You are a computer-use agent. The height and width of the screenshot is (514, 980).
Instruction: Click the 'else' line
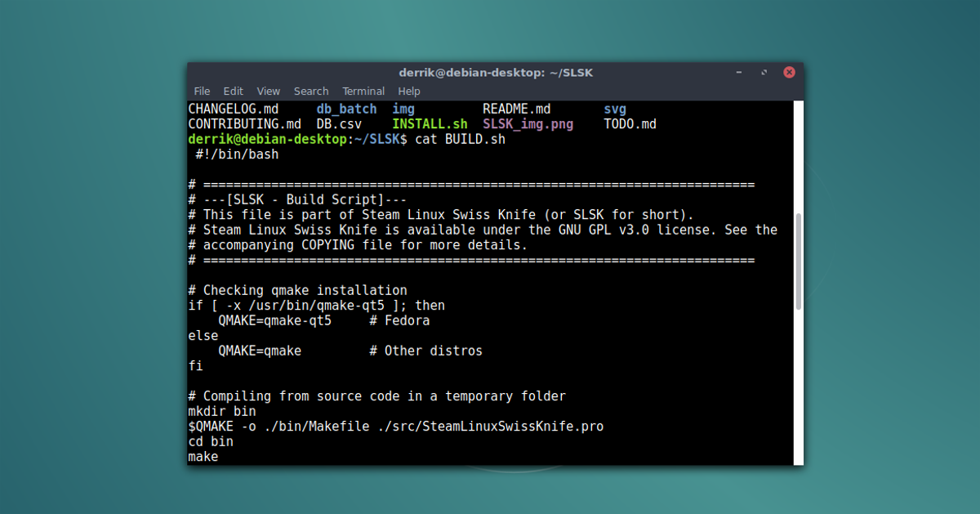pyautogui.click(x=203, y=335)
